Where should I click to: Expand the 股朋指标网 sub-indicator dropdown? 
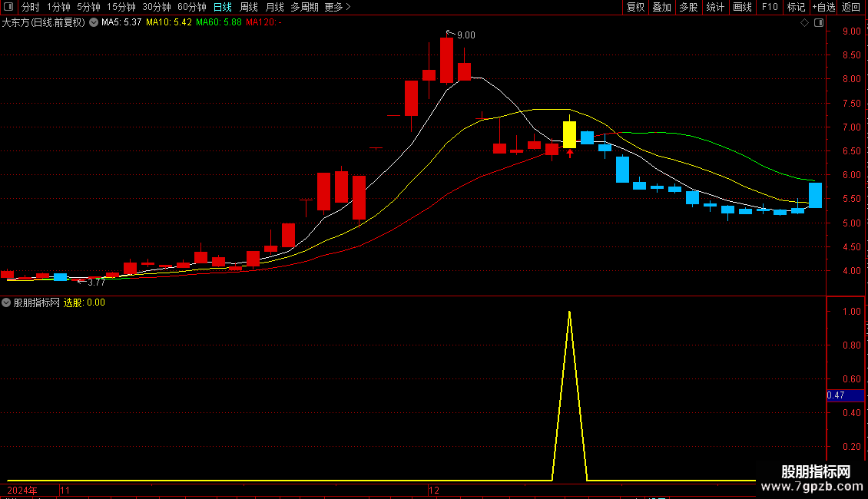point(6,302)
